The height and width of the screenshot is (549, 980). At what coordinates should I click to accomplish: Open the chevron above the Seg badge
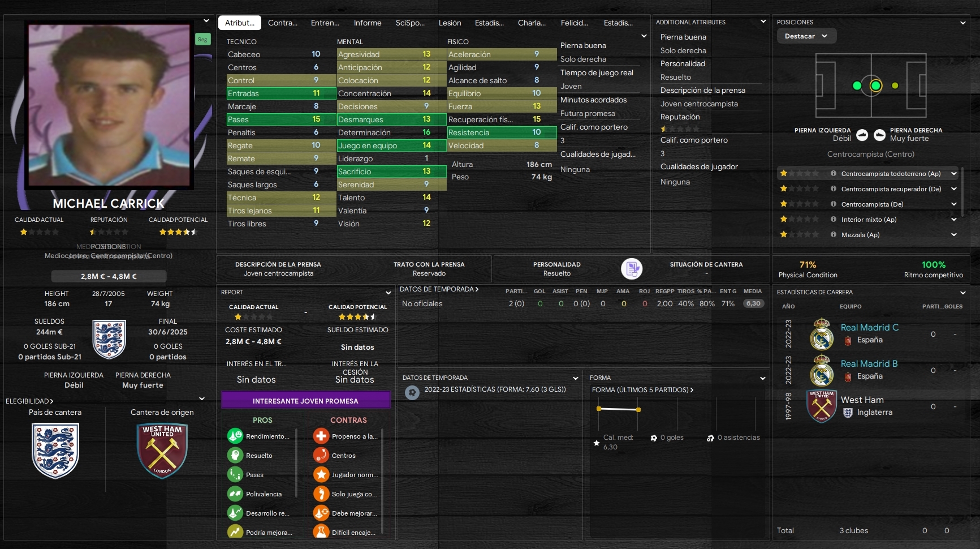coord(206,21)
